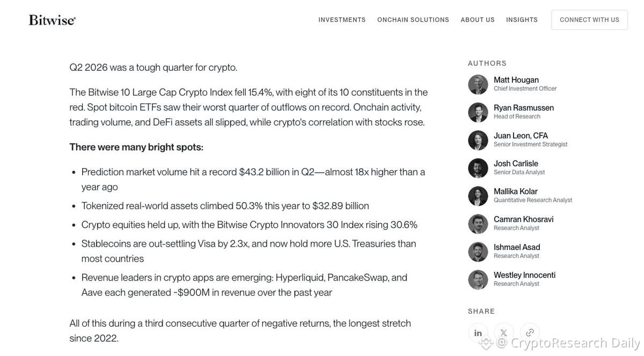Open Josh Carlisle's avatar photo

[x=478, y=168]
